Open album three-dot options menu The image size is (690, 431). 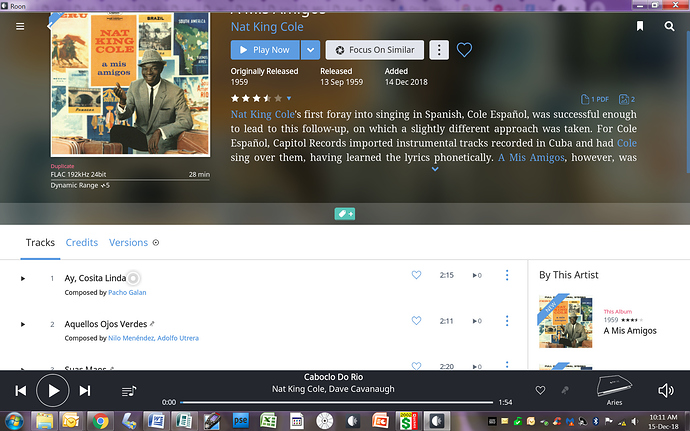(439, 50)
